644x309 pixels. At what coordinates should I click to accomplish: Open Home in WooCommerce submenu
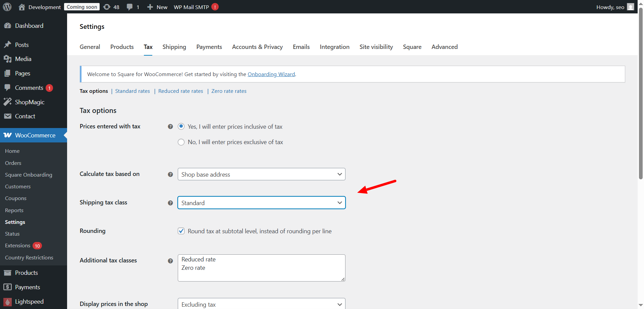click(12, 151)
